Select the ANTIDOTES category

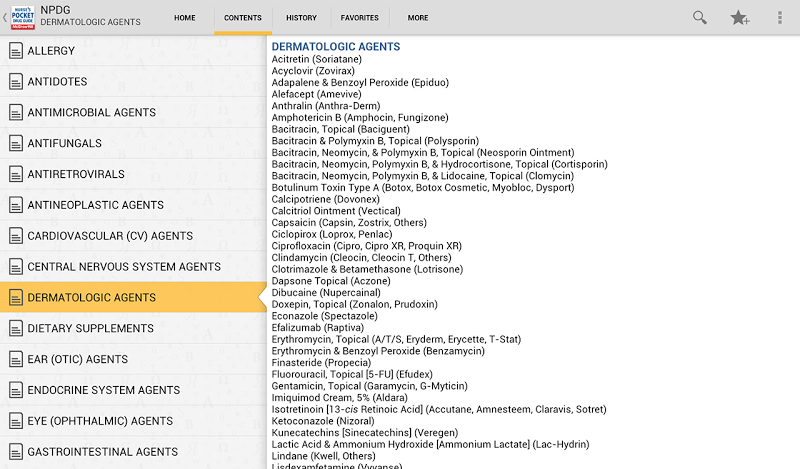coord(133,82)
